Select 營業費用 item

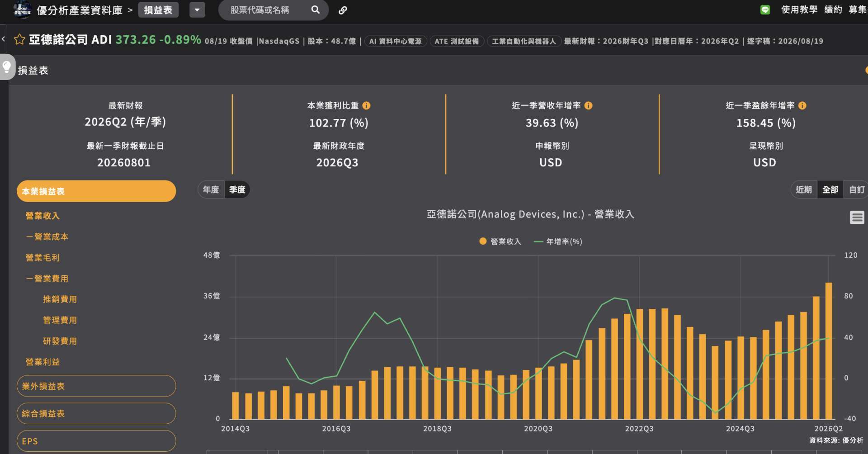[x=47, y=279]
